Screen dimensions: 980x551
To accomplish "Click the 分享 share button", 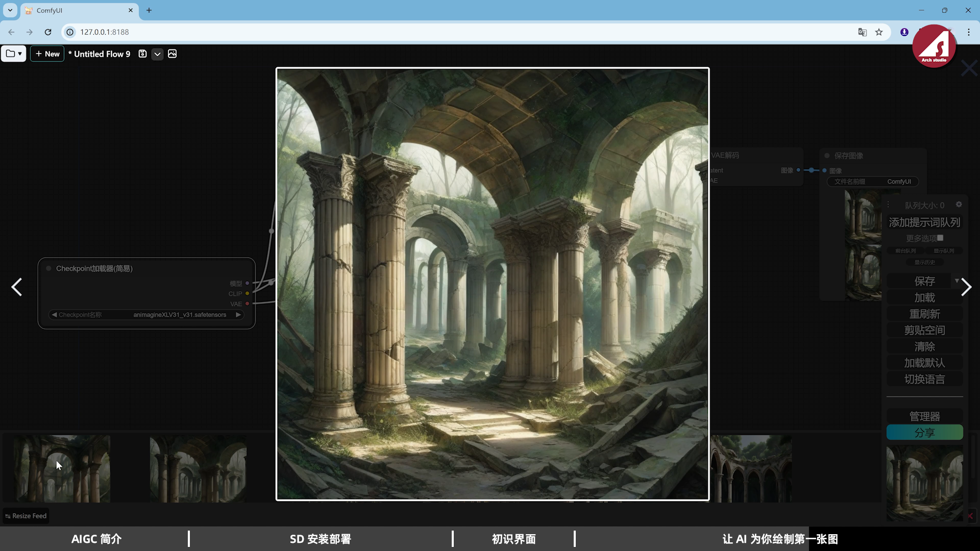I will coord(924,433).
